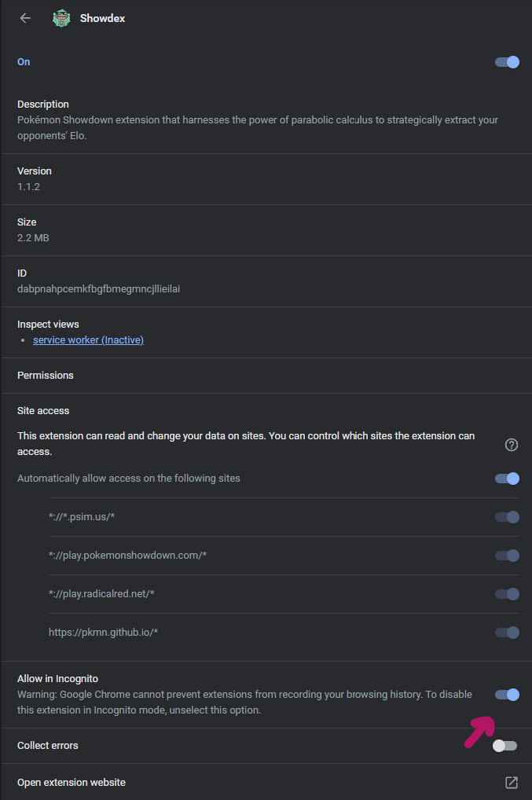
Task: Click the open-in-new-tab icon for extension website
Action: (x=511, y=782)
